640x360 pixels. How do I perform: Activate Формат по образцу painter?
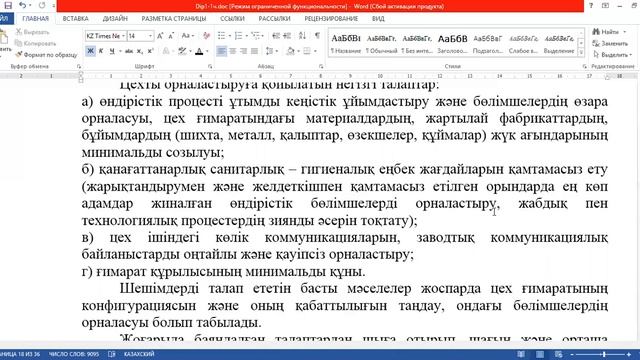point(46,55)
